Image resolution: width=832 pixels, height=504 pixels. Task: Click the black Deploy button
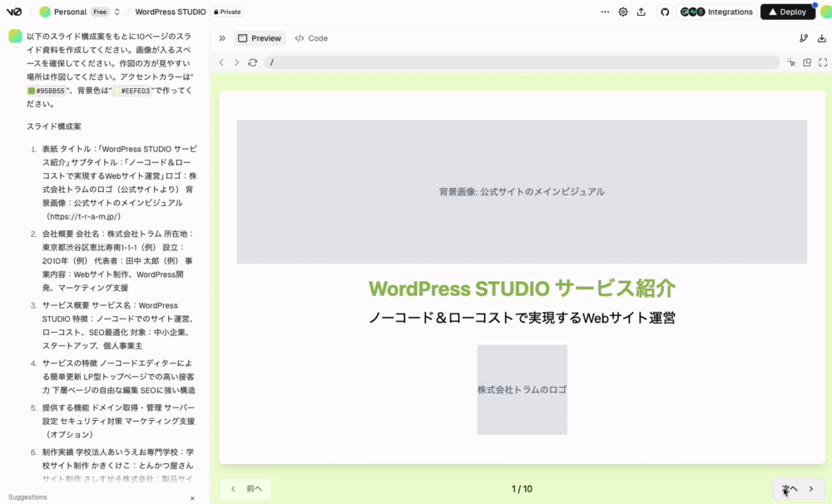[x=787, y=12]
